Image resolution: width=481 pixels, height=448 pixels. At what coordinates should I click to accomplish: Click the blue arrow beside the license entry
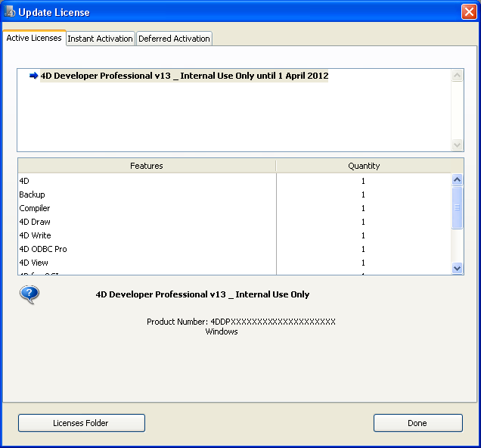pos(33,76)
